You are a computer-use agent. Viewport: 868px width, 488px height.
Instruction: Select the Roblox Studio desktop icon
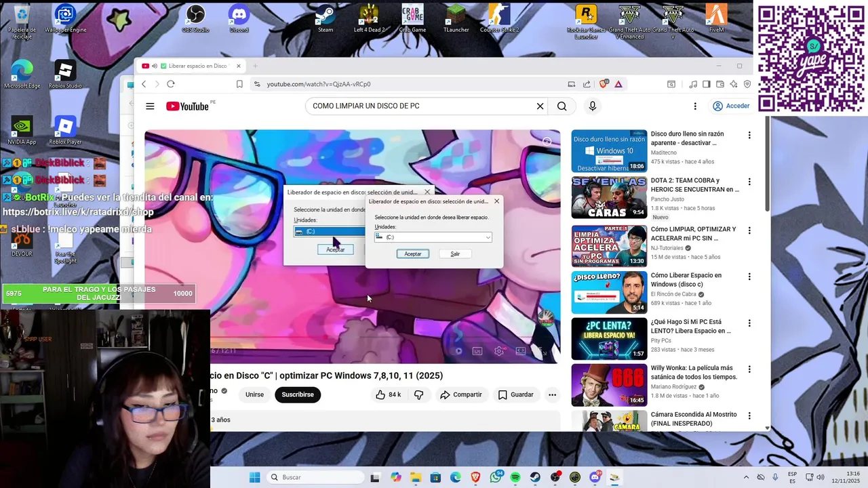pos(65,75)
